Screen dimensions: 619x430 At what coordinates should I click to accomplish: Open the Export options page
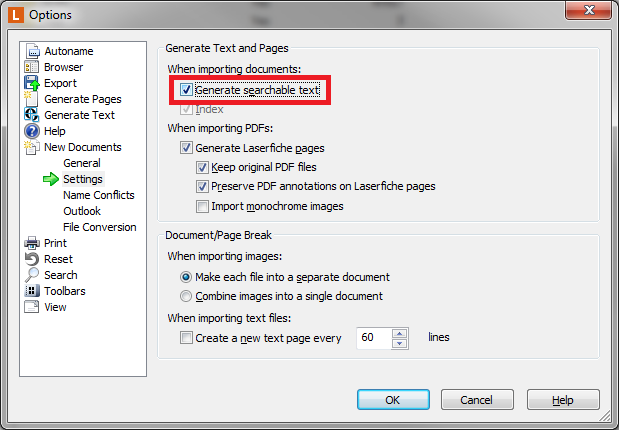[x=60, y=83]
